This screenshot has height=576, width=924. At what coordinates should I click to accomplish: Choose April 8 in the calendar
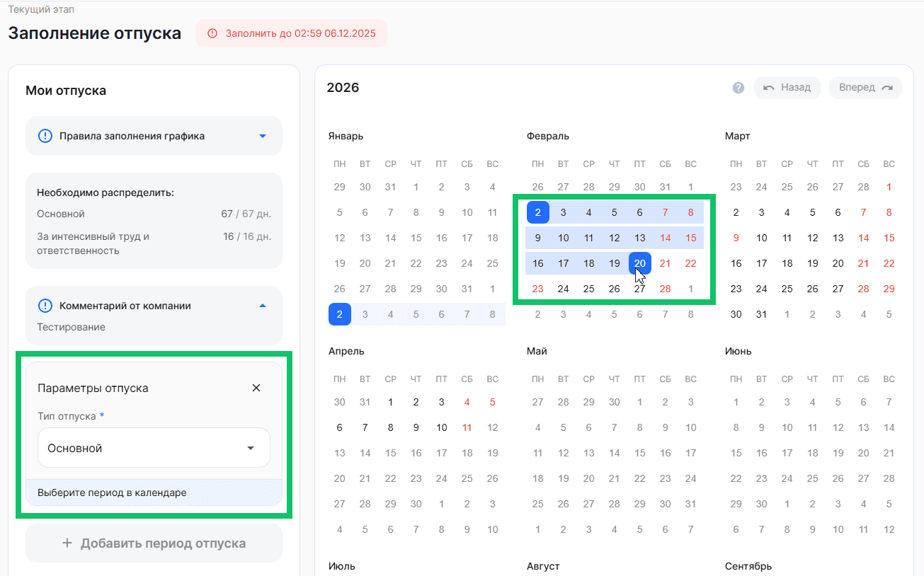[391, 427]
